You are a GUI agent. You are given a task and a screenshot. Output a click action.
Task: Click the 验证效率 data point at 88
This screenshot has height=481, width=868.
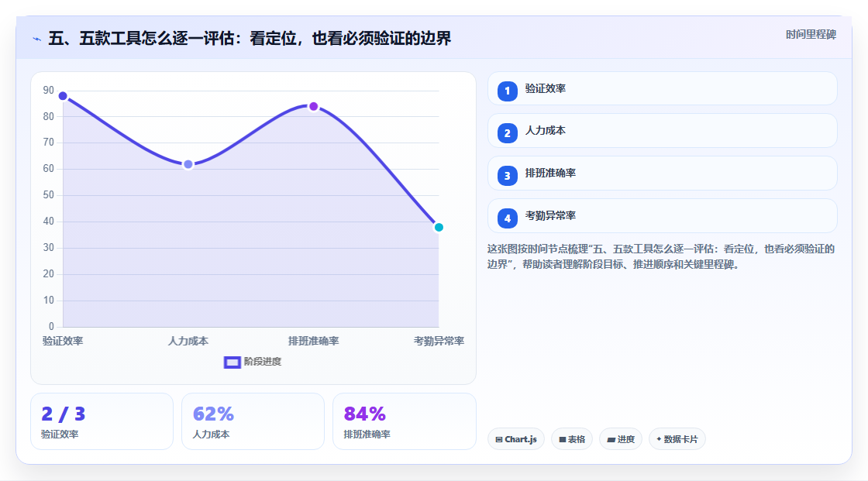[x=63, y=96]
